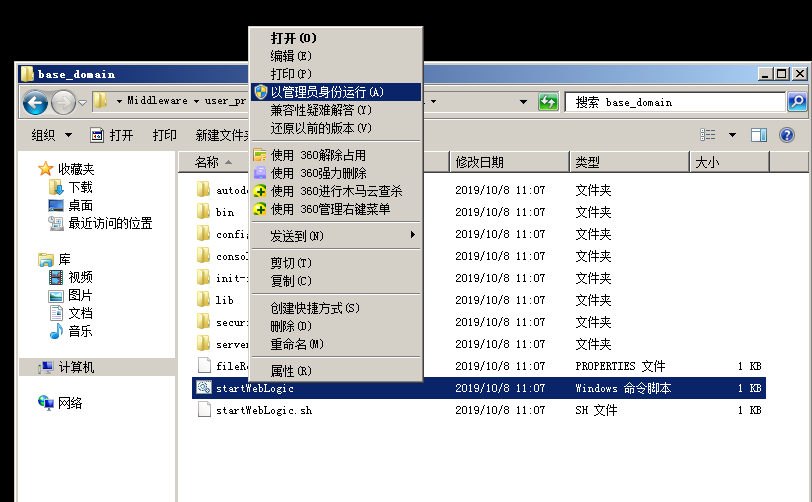Choose 重命名(M) in the context menu

click(x=336, y=344)
